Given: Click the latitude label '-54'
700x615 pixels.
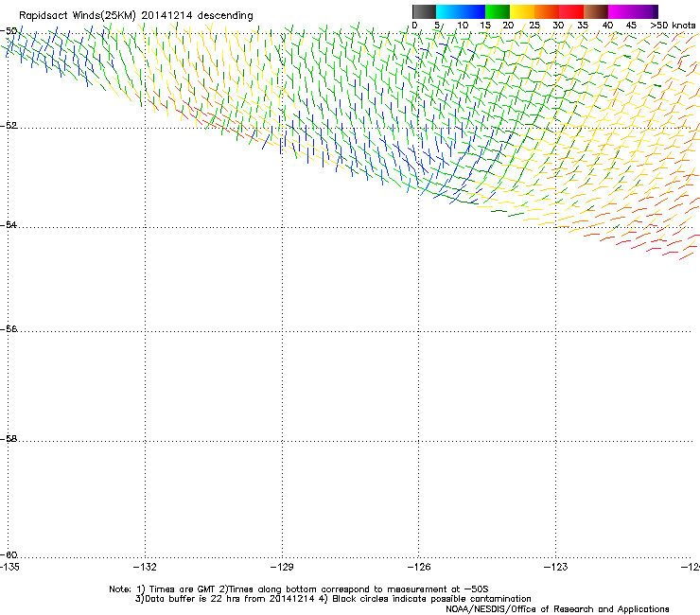Looking at the screenshot, I should [x=9, y=224].
